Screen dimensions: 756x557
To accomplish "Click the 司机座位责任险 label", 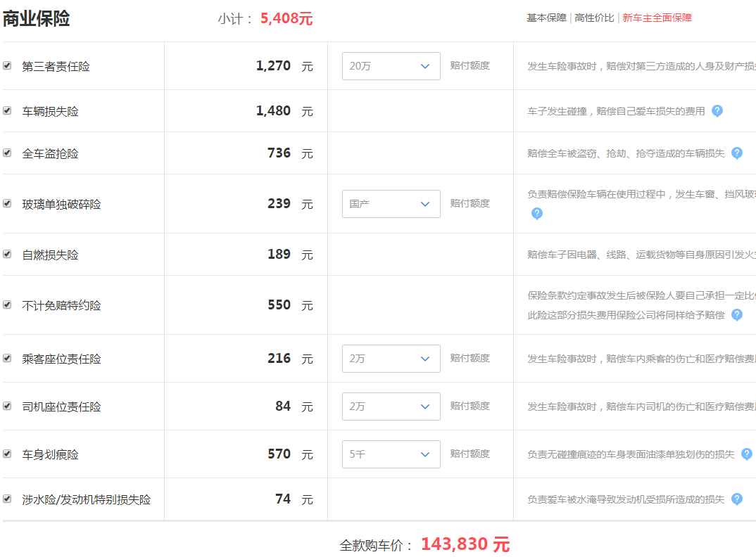I will 62,406.
